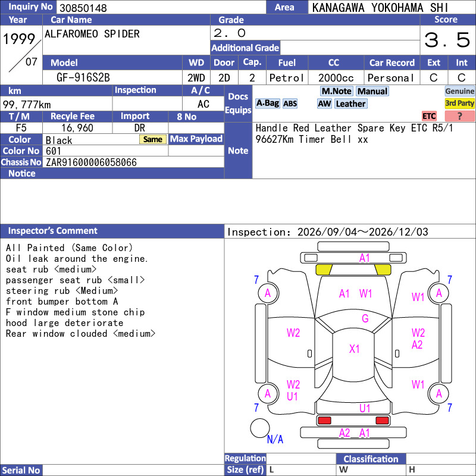Toggle the yellow 3rd Party badge
This screenshot has width=476, height=476.
click(459, 103)
